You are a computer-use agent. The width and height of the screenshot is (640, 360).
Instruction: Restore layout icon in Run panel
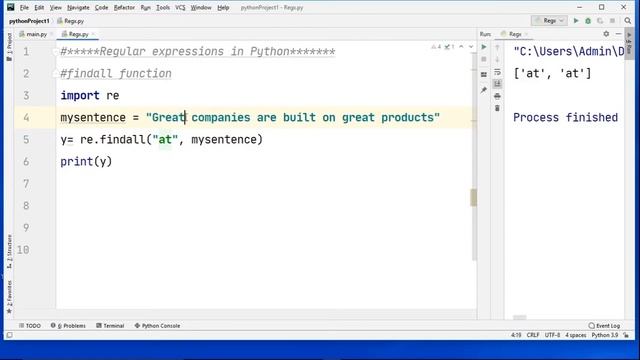pos(484,75)
